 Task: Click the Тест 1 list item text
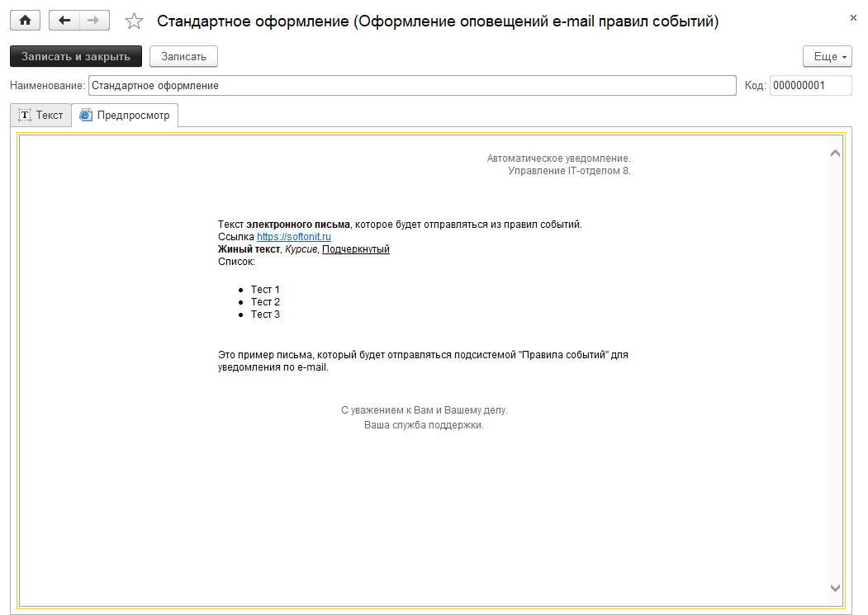[x=264, y=289]
